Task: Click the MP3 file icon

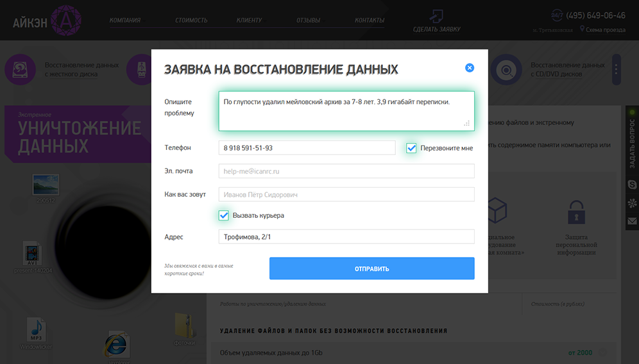Action: (x=37, y=329)
